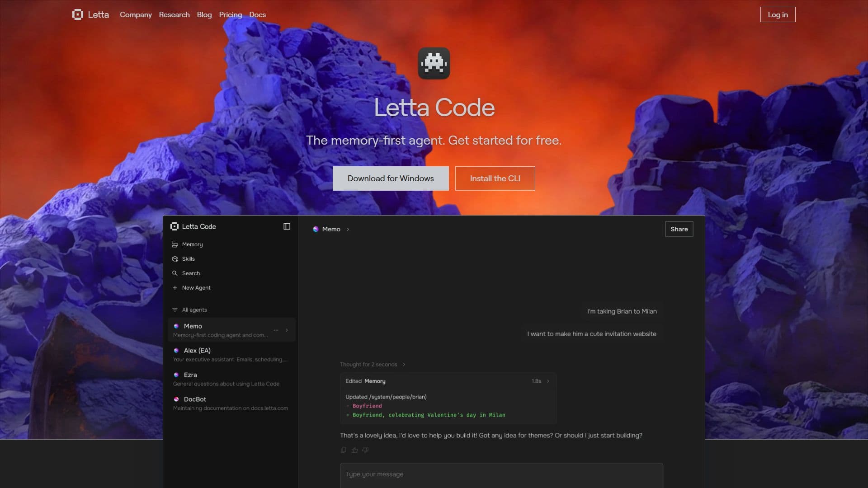
Task: Click the '1.8s' duration label
Action: (536, 381)
